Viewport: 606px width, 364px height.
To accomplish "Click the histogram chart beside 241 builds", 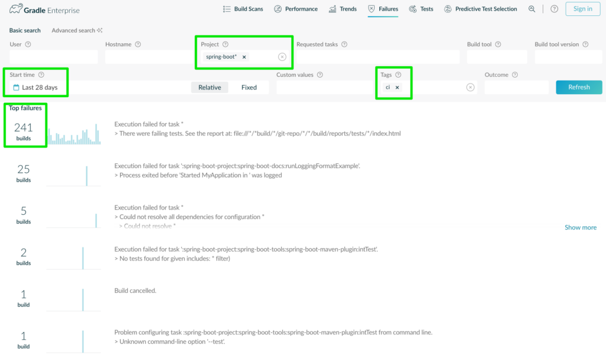I will pyautogui.click(x=74, y=134).
